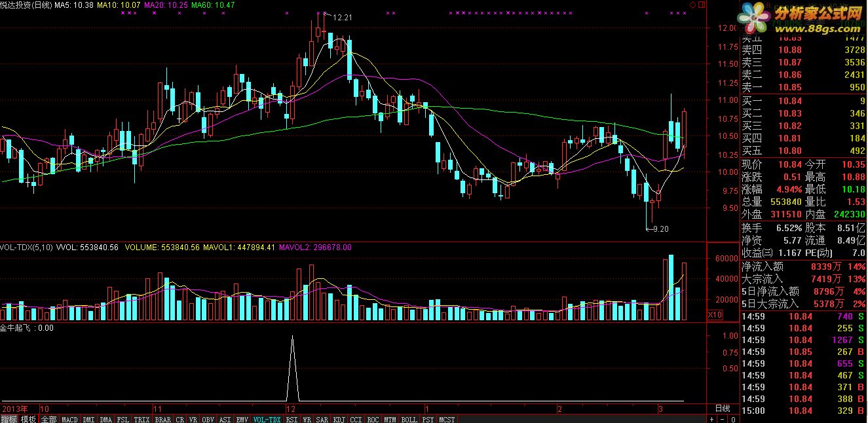Switch to the BOLL indicator tab
The height and width of the screenshot is (423, 868).
point(408,418)
